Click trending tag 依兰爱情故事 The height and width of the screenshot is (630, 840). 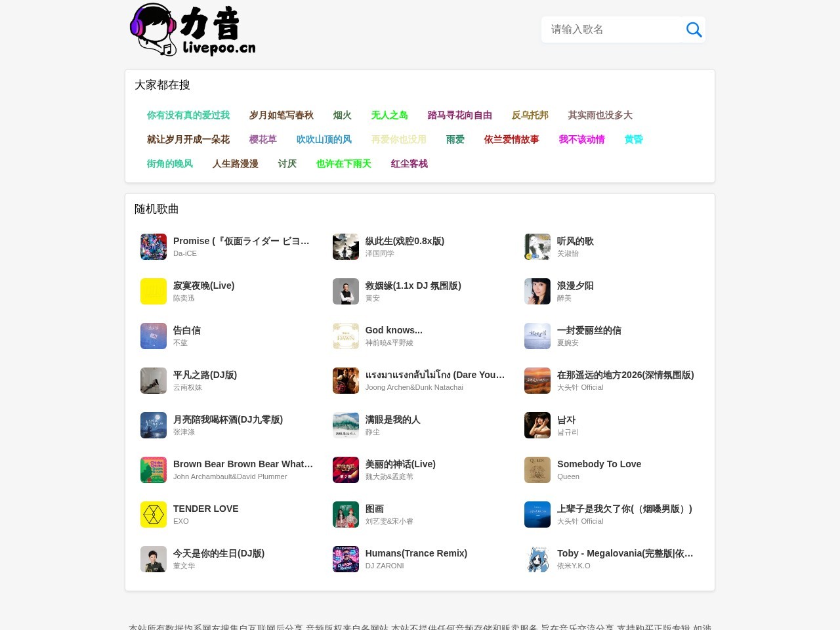512,139
